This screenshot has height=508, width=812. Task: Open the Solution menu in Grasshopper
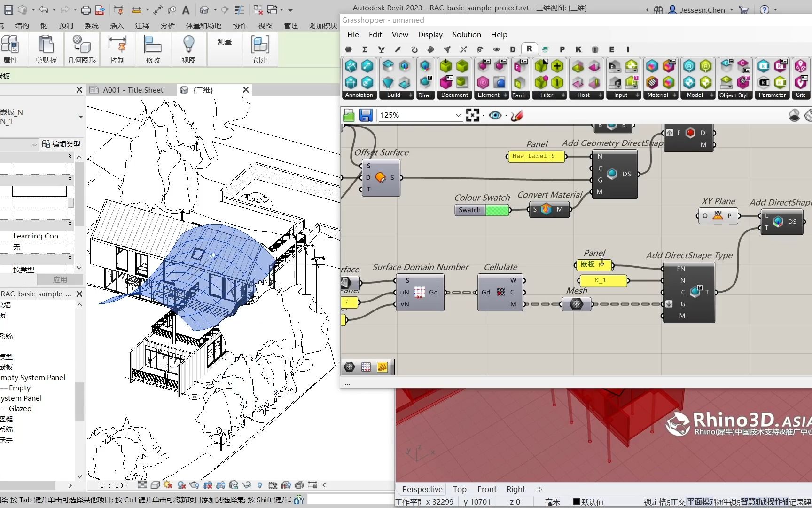pos(466,34)
